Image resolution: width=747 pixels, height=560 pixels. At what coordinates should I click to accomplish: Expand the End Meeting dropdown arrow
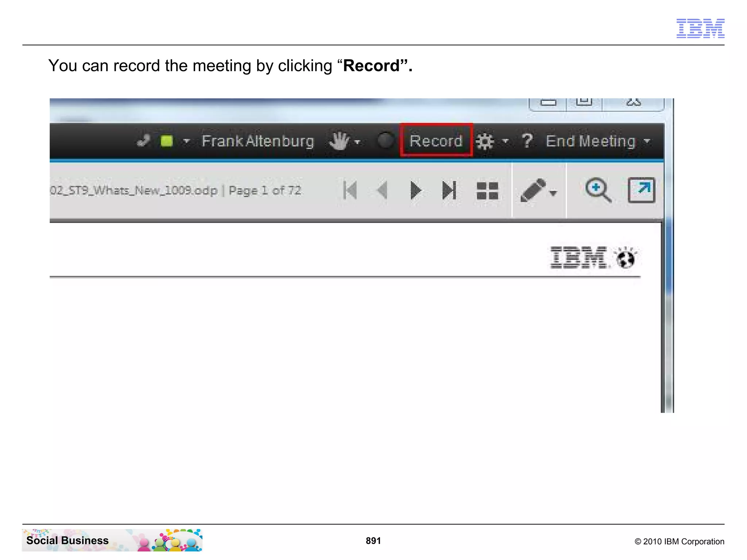point(647,141)
